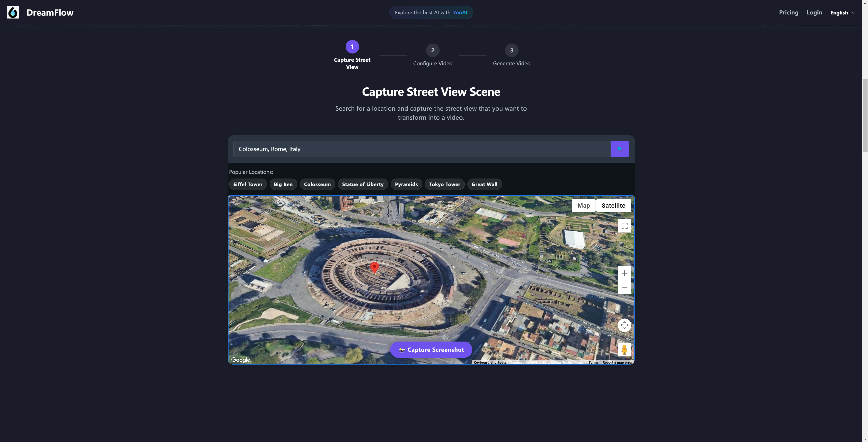The width and height of the screenshot is (868, 442).
Task: Click the location search input field
Action: coord(421,149)
